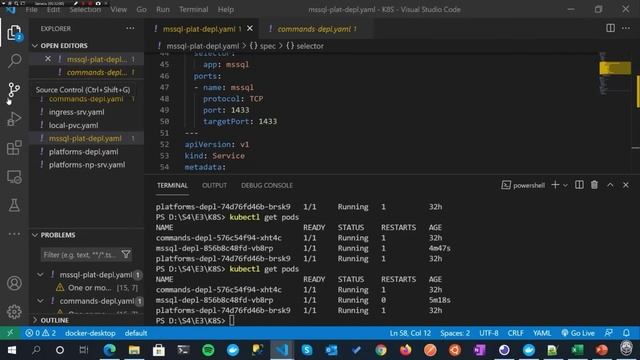The width and height of the screenshot is (640, 360).
Task: Open the Manage gear icon
Action: coord(14,311)
